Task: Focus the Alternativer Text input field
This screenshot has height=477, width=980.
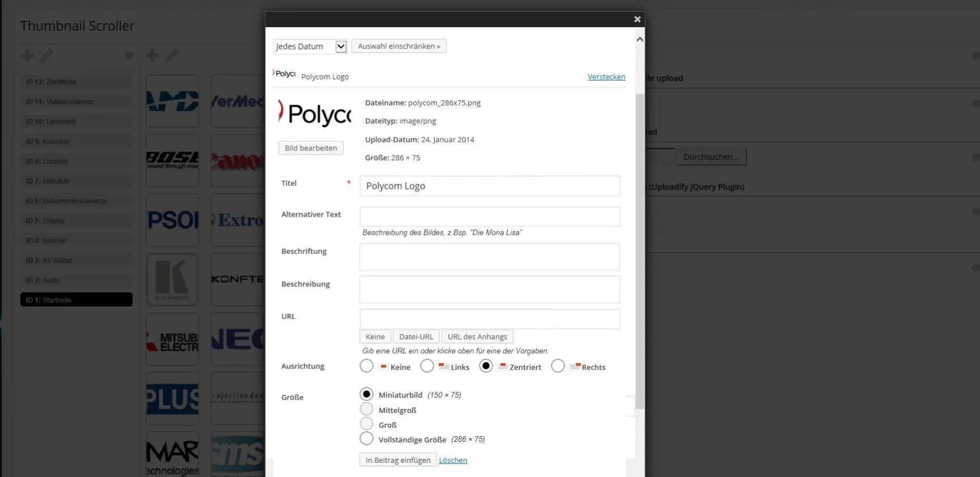Action: pos(490,217)
